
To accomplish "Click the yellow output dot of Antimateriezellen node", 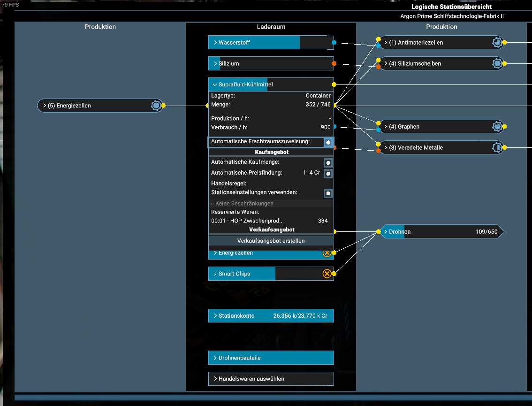I will pyautogui.click(x=504, y=42).
